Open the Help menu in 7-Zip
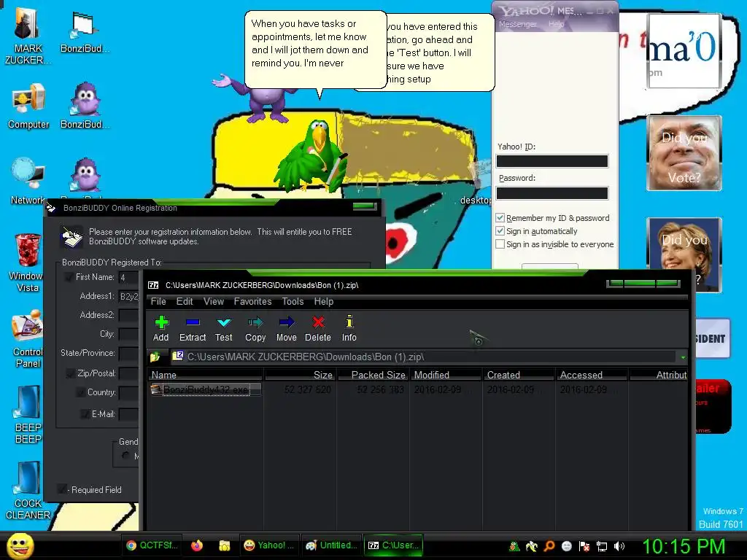Viewport: 747px width, 560px height. coord(323,301)
